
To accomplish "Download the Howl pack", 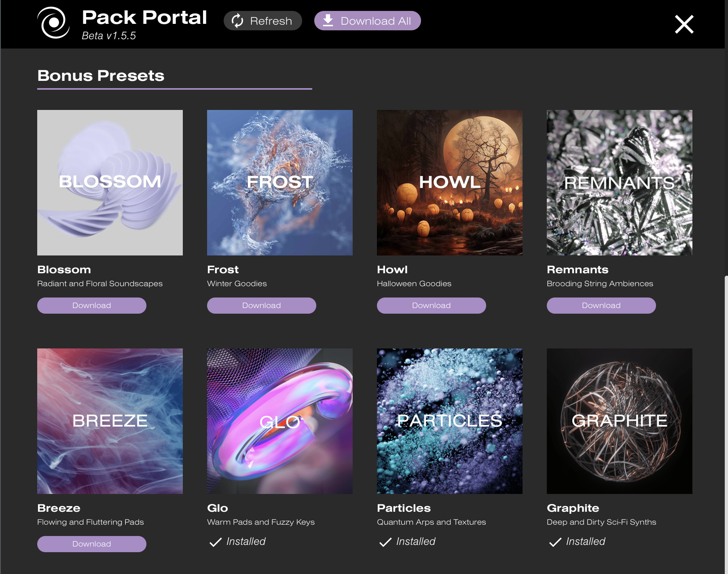I will coord(432,306).
